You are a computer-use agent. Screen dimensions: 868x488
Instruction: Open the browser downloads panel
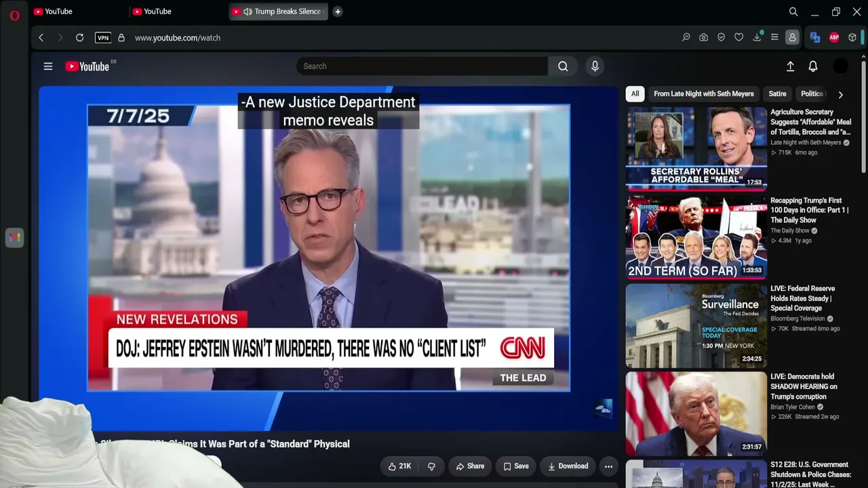757,38
